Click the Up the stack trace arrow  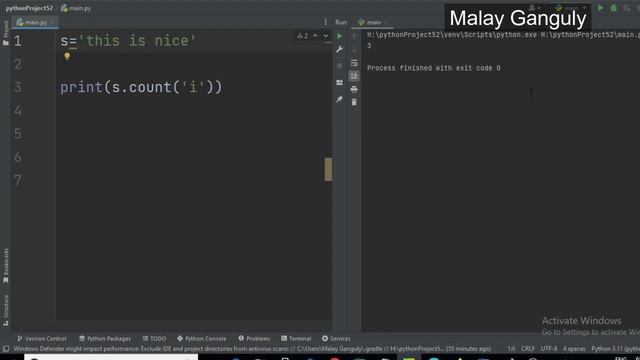[354, 37]
